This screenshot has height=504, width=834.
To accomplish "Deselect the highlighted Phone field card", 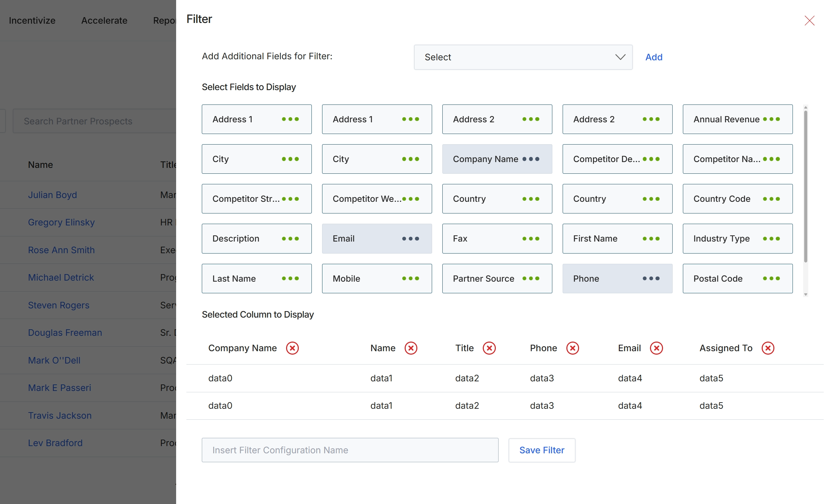I will coord(617,279).
